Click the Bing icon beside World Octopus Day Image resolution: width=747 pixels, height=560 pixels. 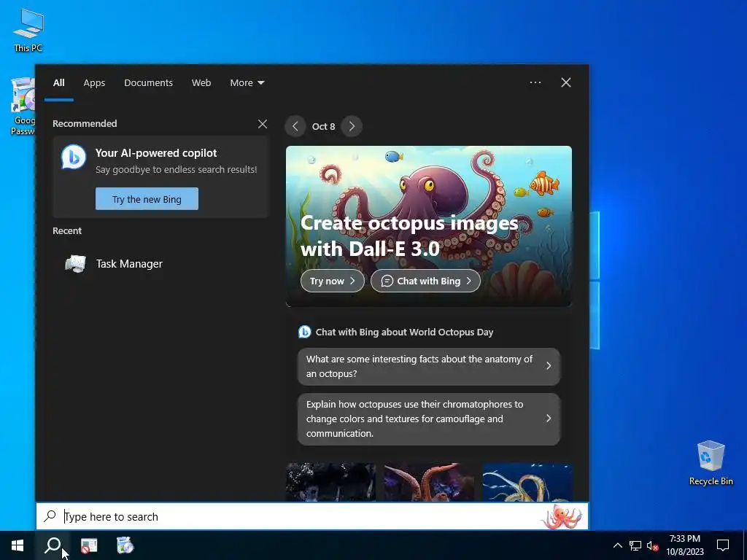point(304,332)
